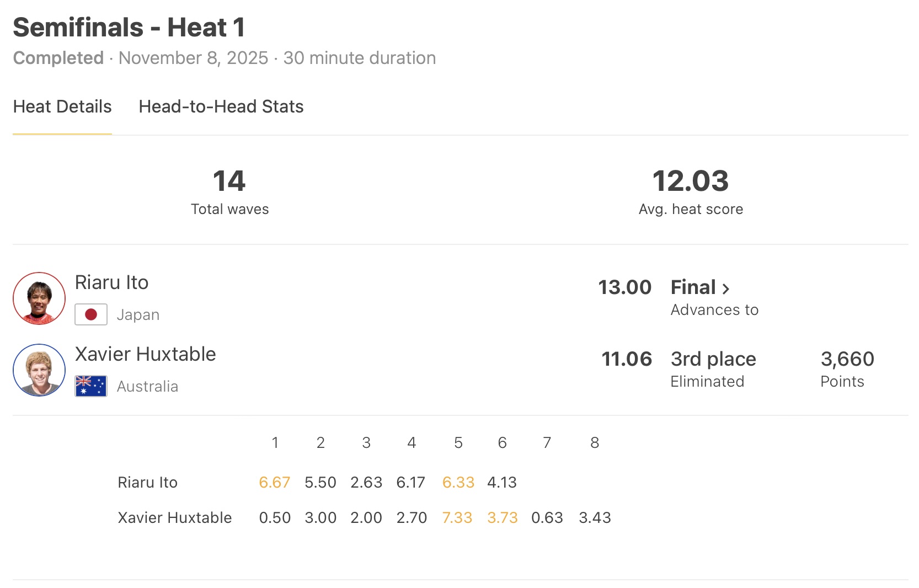Select Riaru Ito's 6.33 highlighted score
The width and height of the screenshot is (919, 588).
(x=458, y=483)
